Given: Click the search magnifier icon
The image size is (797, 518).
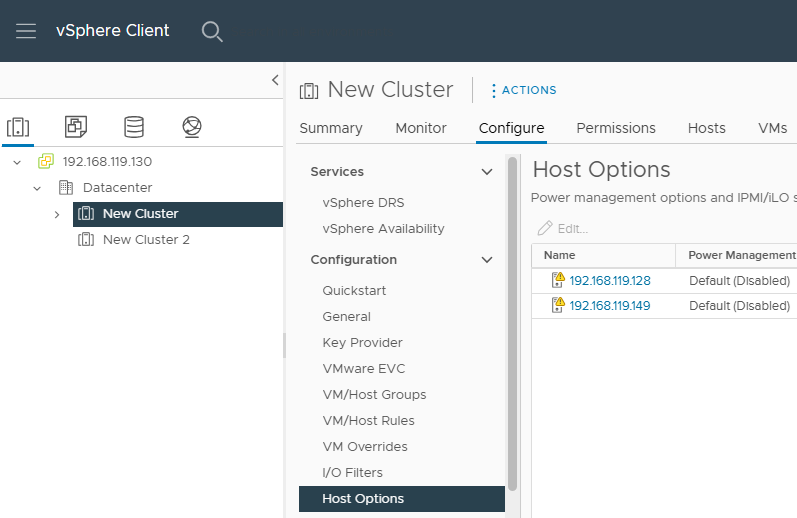Looking at the screenshot, I should [x=212, y=32].
